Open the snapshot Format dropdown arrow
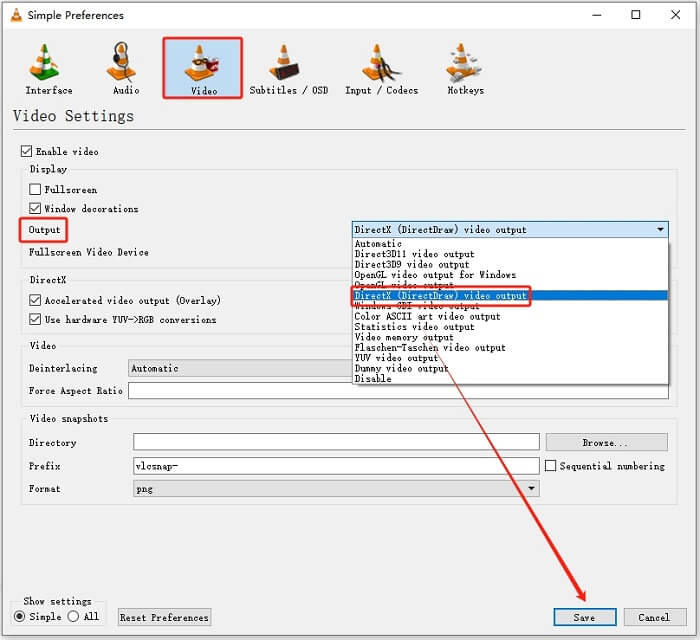Viewport: 700px width, 640px height. [531, 488]
